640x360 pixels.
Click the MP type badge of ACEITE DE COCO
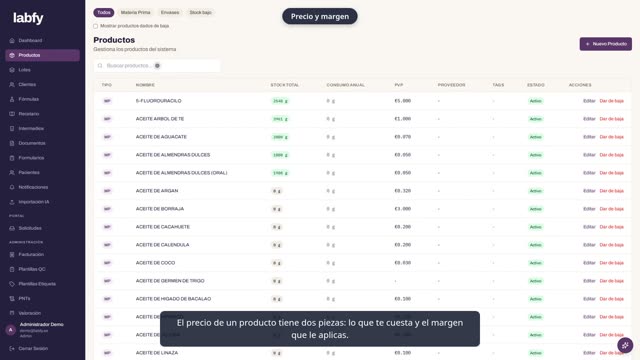[x=107, y=263]
